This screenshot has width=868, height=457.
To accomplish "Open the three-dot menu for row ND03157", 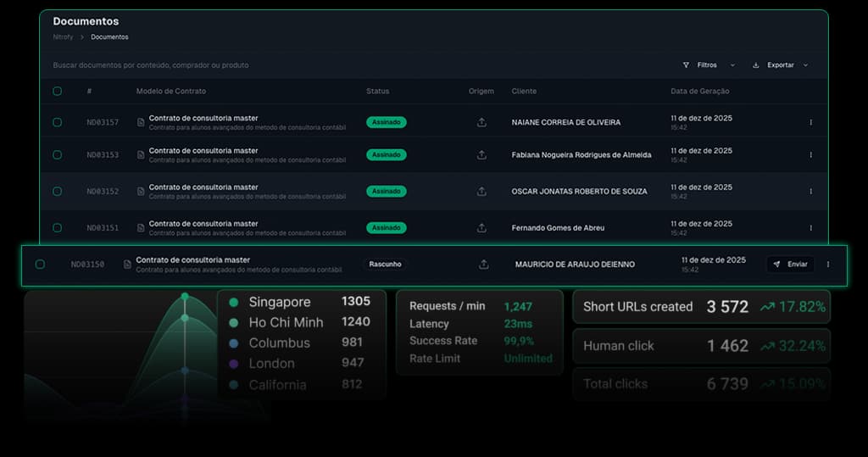I will (811, 122).
